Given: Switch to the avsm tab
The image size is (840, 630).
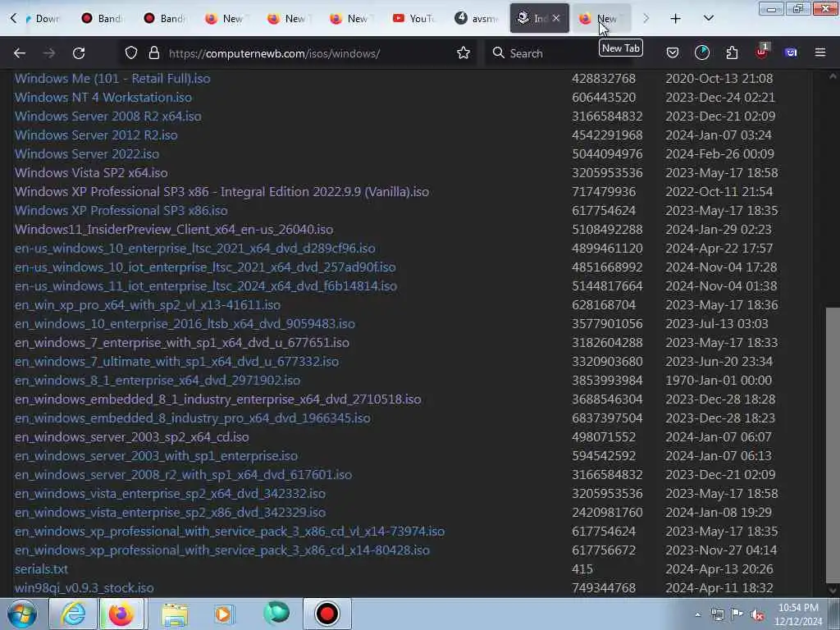Looking at the screenshot, I should [x=476, y=19].
